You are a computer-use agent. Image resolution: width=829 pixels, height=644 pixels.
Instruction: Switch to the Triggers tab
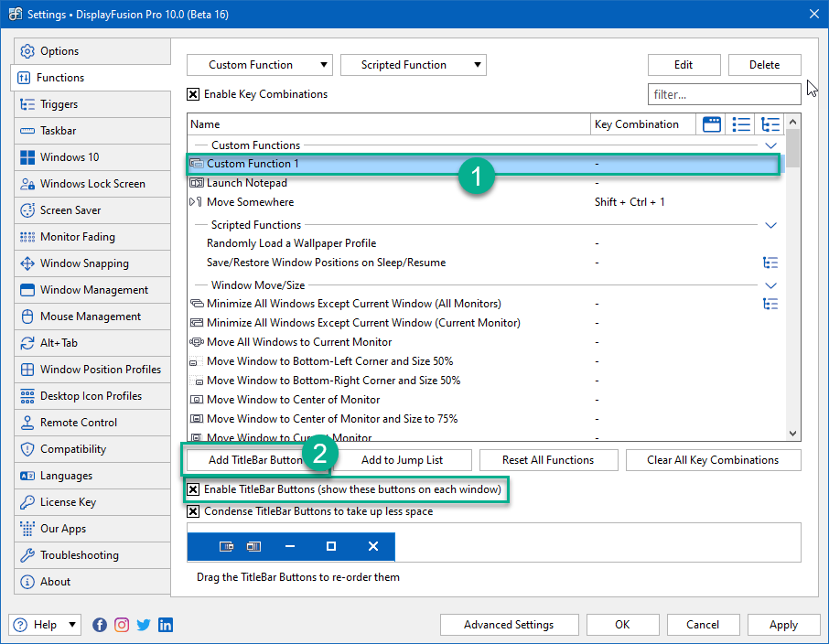click(x=92, y=104)
